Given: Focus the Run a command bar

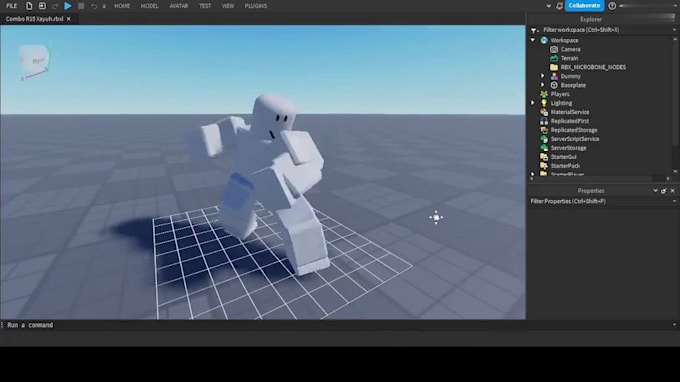Looking at the screenshot, I should pyautogui.click(x=337, y=325).
